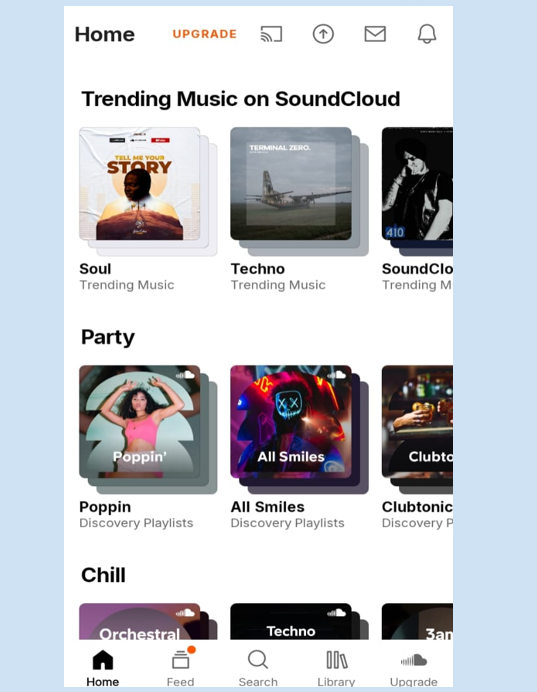Open notifications bell icon
The height and width of the screenshot is (692, 537).
[x=427, y=34]
